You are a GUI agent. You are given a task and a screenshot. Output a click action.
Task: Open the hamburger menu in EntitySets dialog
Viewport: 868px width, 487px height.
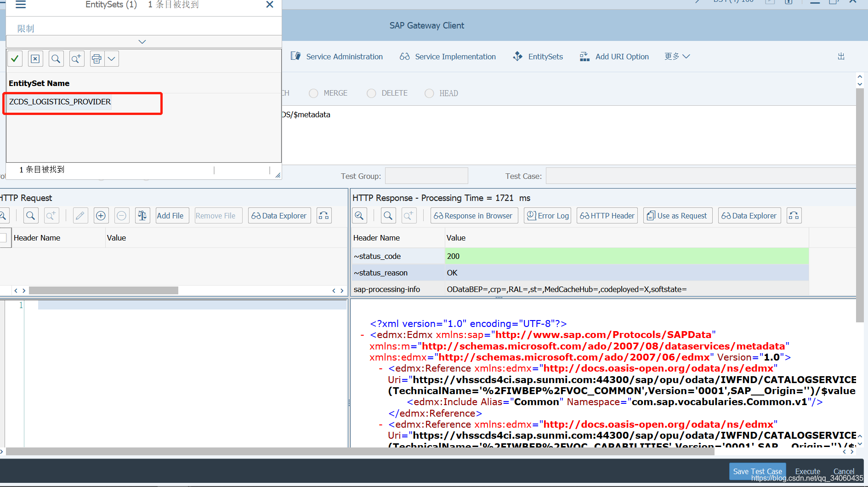pyautogui.click(x=21, y=5)
